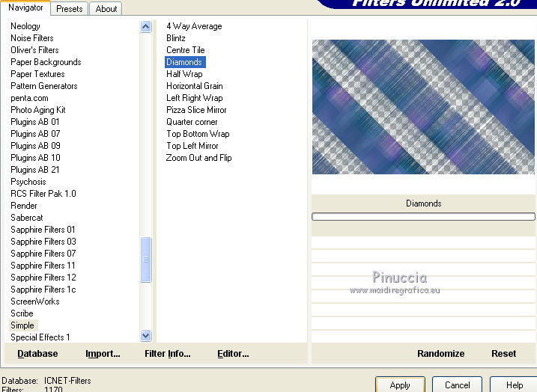Viewport: 537px width, 392px height.
Task: Select Render category
Action: (x=24, y=206)
